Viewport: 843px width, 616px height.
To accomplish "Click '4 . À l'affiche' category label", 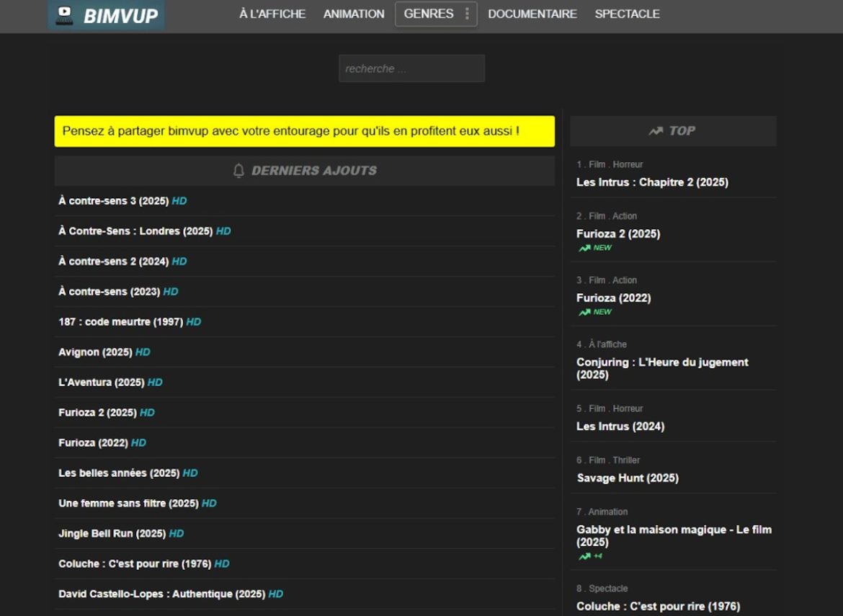I will click(x=602, y=344).
